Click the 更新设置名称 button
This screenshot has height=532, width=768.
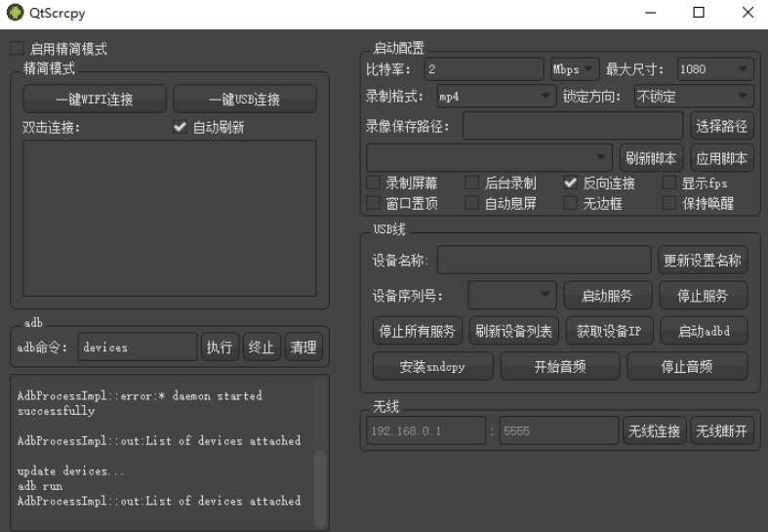pyautogui.click(x=703, y=260)
